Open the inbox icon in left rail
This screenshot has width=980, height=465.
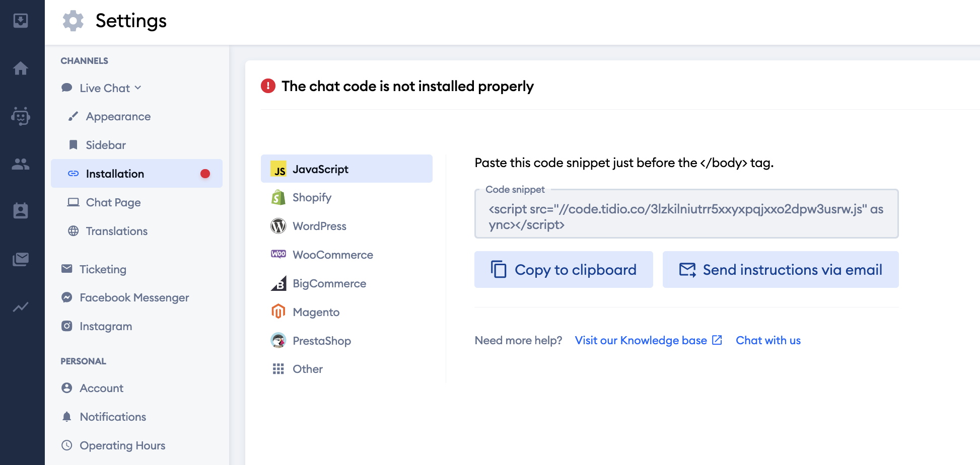click(21, 21)
